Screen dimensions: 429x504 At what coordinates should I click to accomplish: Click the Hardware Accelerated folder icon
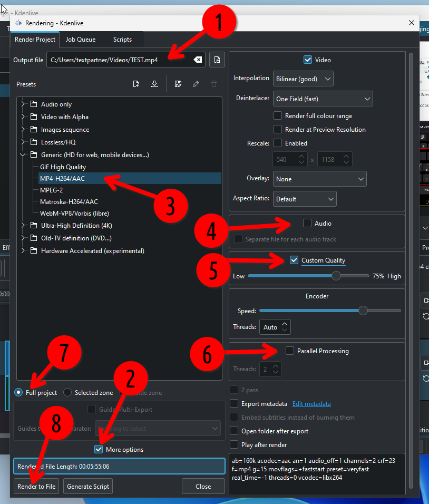(x=34, y=250)
